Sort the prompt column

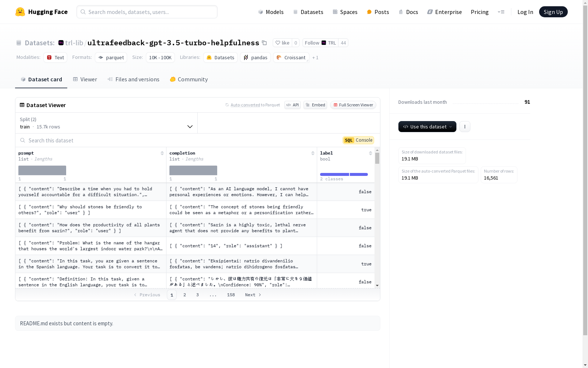(162, 153)
